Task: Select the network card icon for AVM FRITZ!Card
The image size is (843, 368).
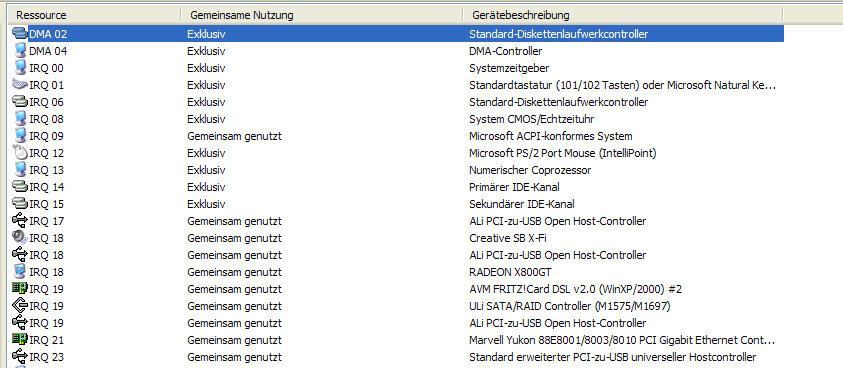Action: point(20,289)
